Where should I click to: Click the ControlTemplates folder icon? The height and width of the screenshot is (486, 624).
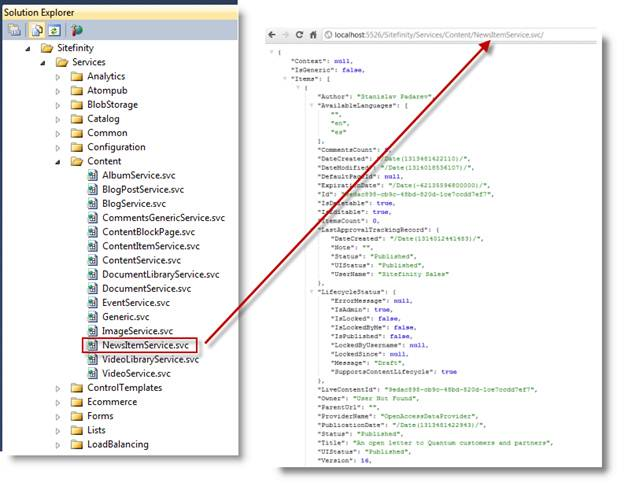[x=76, y=388]
